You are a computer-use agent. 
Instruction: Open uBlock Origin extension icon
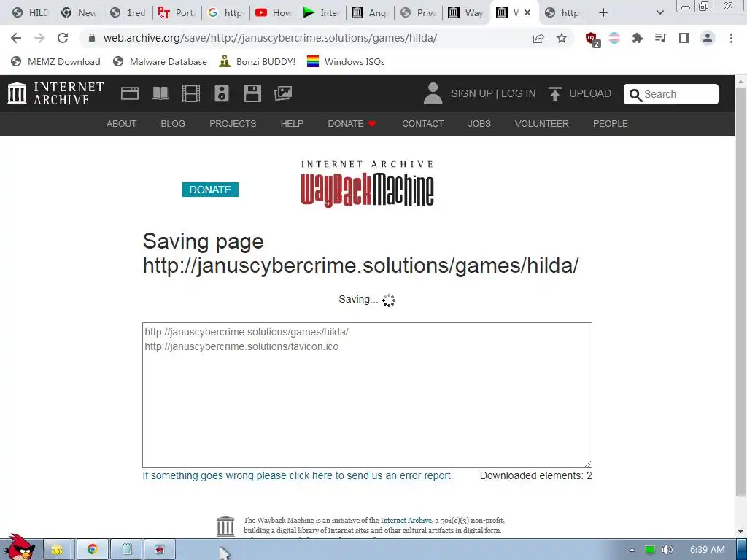coord(592,39)
